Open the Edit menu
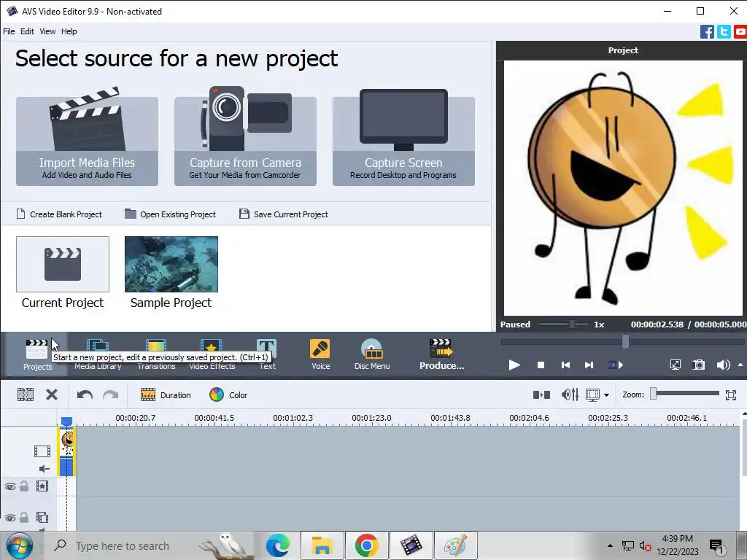The height and width of the screenshot is (560, 747). click(x=27, y=31)
